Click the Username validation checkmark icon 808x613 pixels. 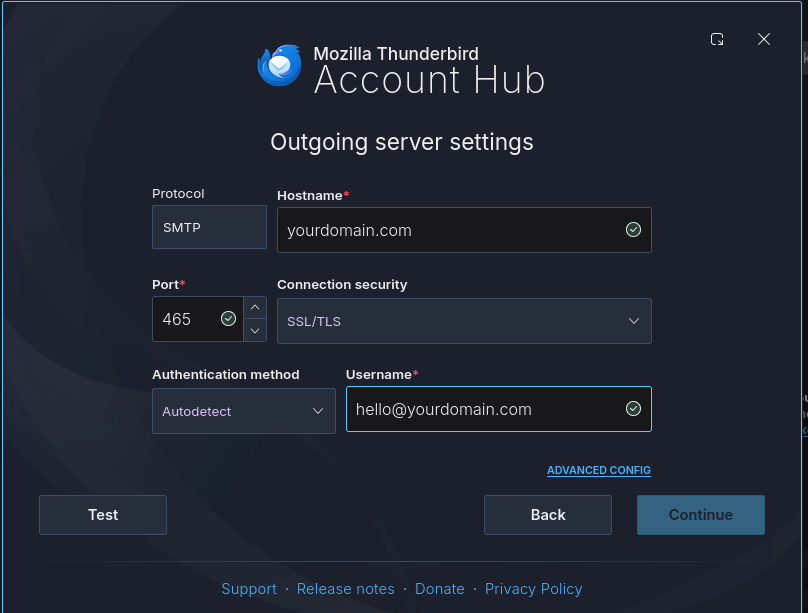[x=633, y=409]
